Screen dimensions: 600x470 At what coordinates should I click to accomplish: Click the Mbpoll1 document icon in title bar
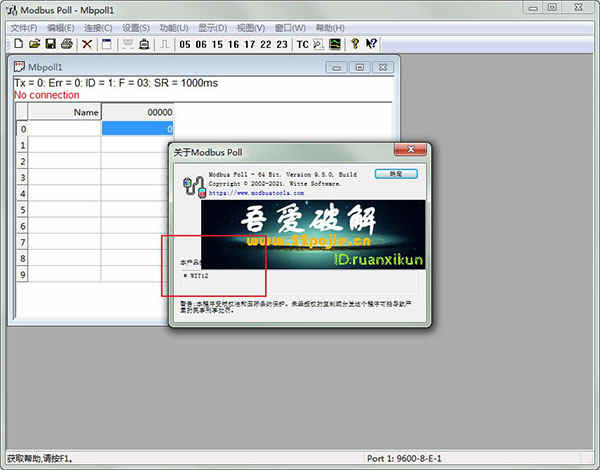coord(19,67)
